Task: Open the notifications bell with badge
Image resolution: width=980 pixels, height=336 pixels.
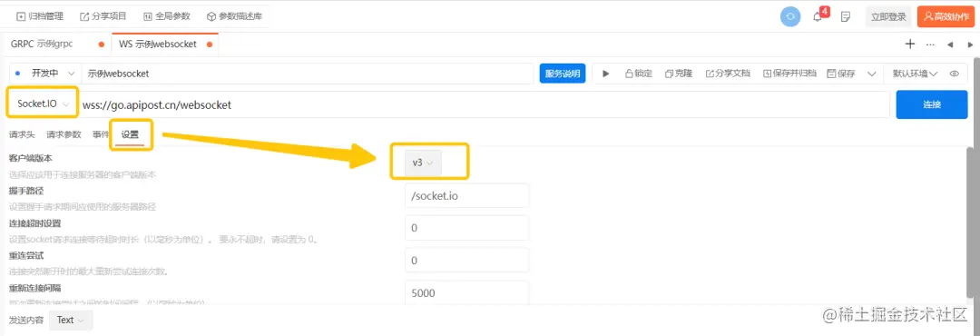Action: click(x=818, y=16)
